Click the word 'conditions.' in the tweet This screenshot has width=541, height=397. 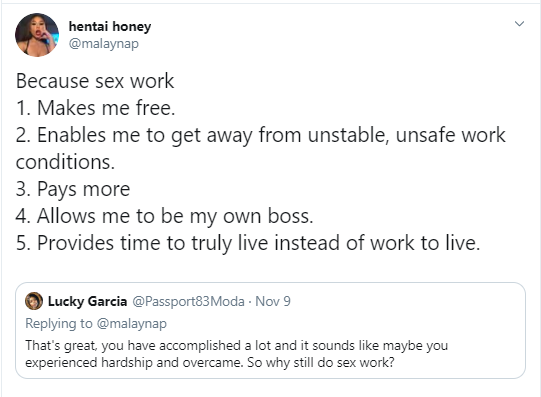pos(65,162)
